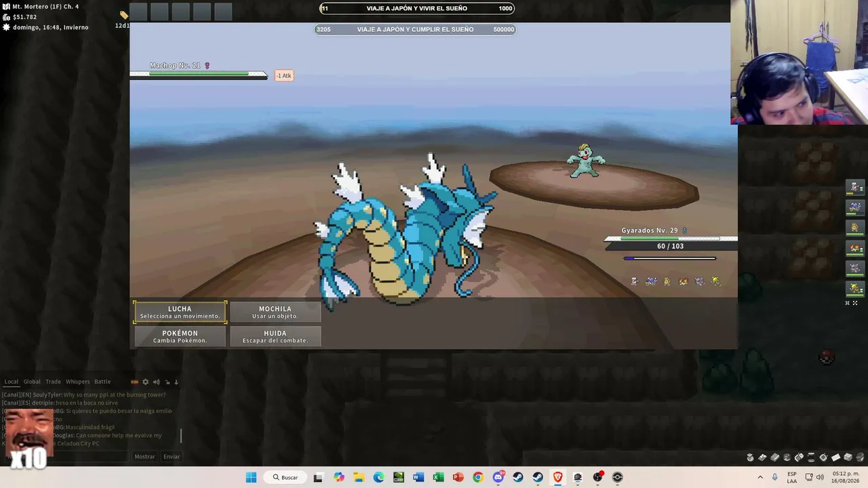This screenshot has width=868, height=488.
Task: Click the last sidebar party Pokémon icon
Action: (x=854, y=289)
